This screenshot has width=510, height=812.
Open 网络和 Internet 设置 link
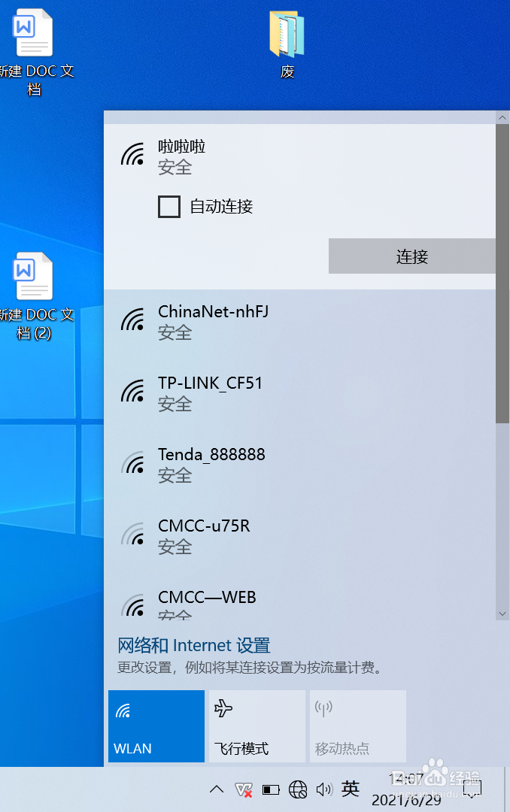point(194,645)
